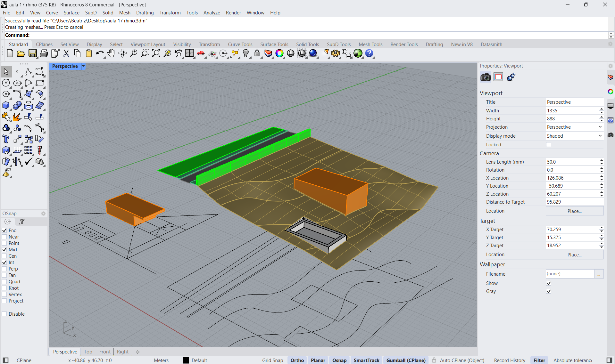Click the black Default layer color swatch
615x364 pixels.
[186, 360]
